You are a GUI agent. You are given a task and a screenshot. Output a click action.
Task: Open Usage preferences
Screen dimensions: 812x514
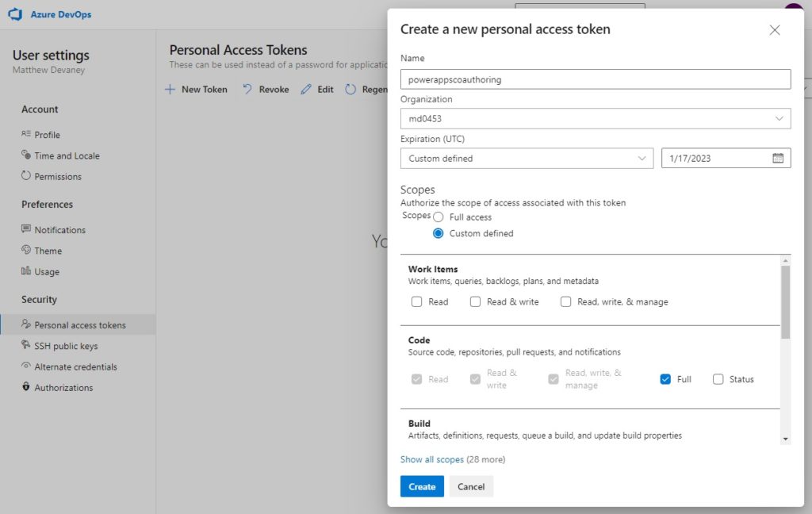tap(47, 271)
